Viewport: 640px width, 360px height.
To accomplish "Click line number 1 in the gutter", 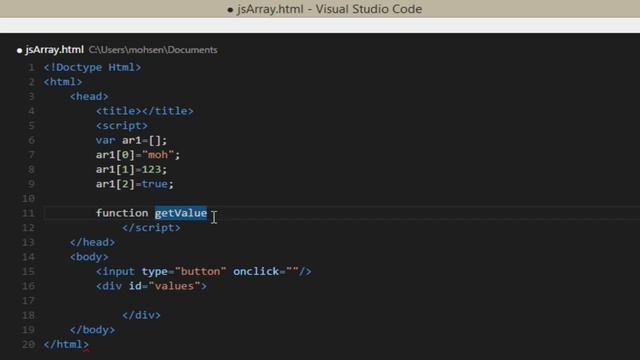I will coord(31,67).
